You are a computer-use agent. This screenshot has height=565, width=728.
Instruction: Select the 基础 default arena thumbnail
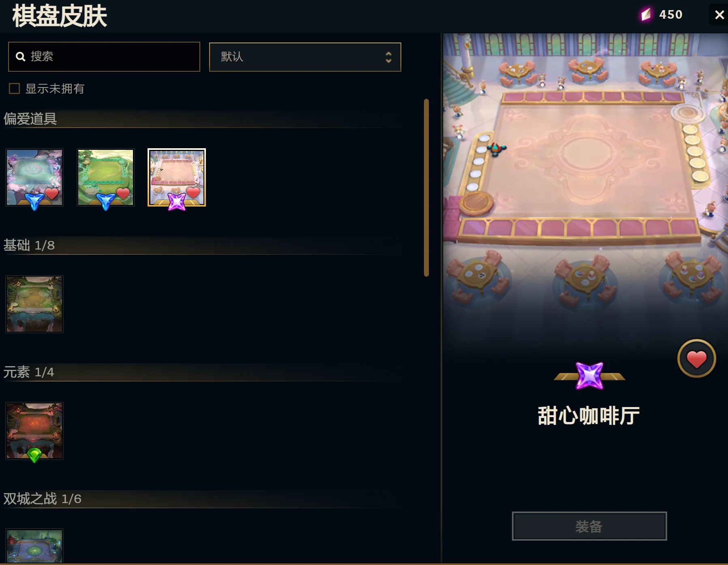pyautogui.click(x=34, y=304)
